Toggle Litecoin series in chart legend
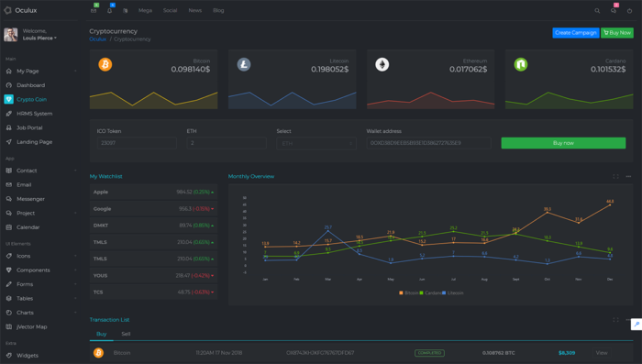 (453, 292)
